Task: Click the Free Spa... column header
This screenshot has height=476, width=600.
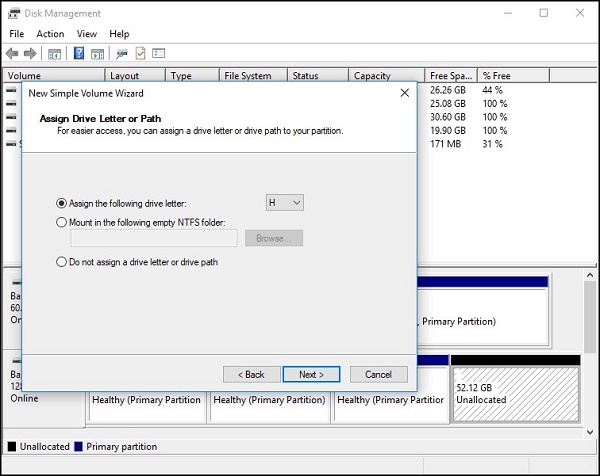Action: coord(451,75)
